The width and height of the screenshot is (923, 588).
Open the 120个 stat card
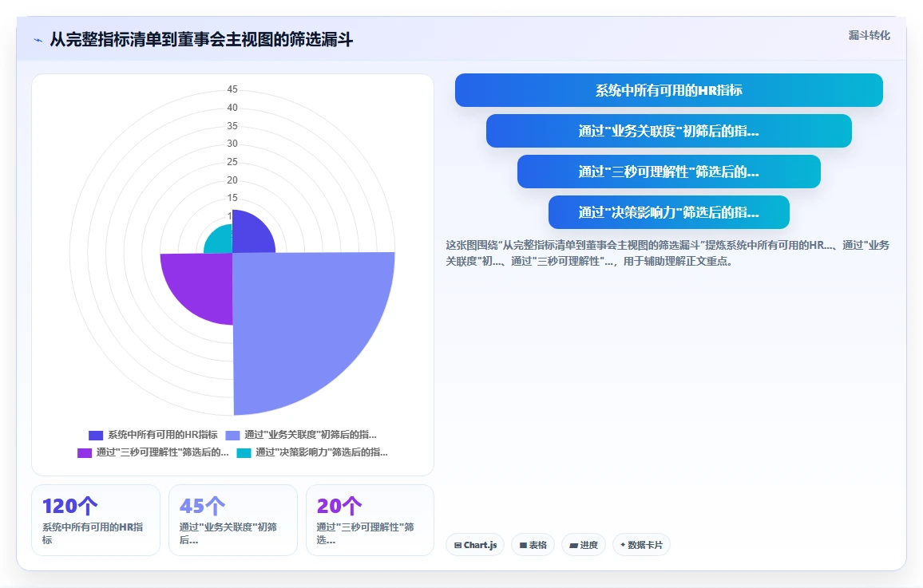point(96,520)
